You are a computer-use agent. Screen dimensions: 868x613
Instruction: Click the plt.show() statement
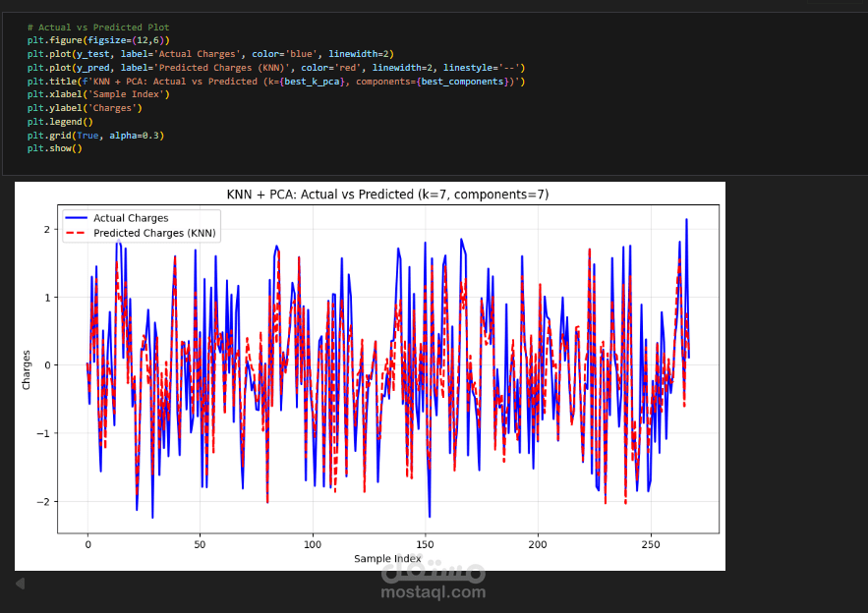57,148
